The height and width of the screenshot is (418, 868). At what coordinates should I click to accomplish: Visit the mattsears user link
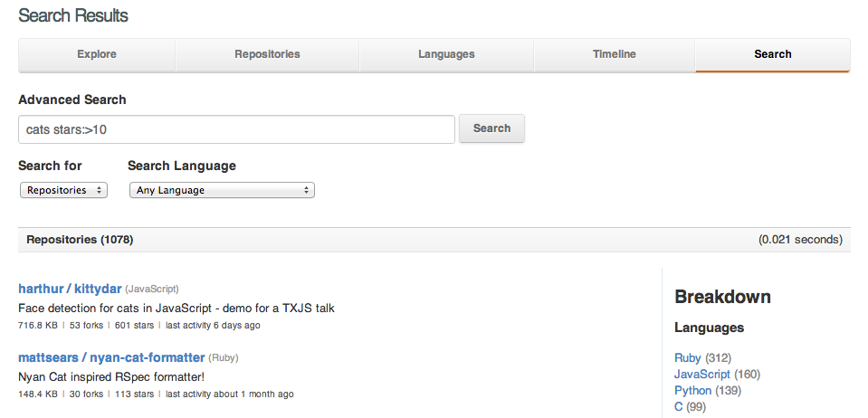point(50,357)
